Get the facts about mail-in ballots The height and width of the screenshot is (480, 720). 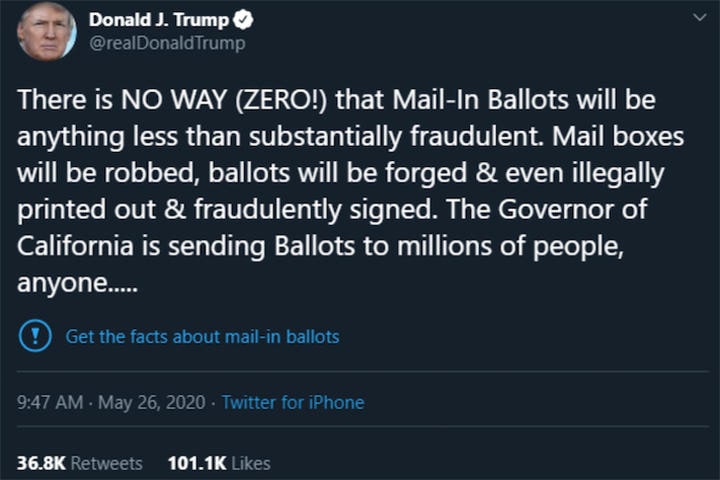(x=202, y=337)
